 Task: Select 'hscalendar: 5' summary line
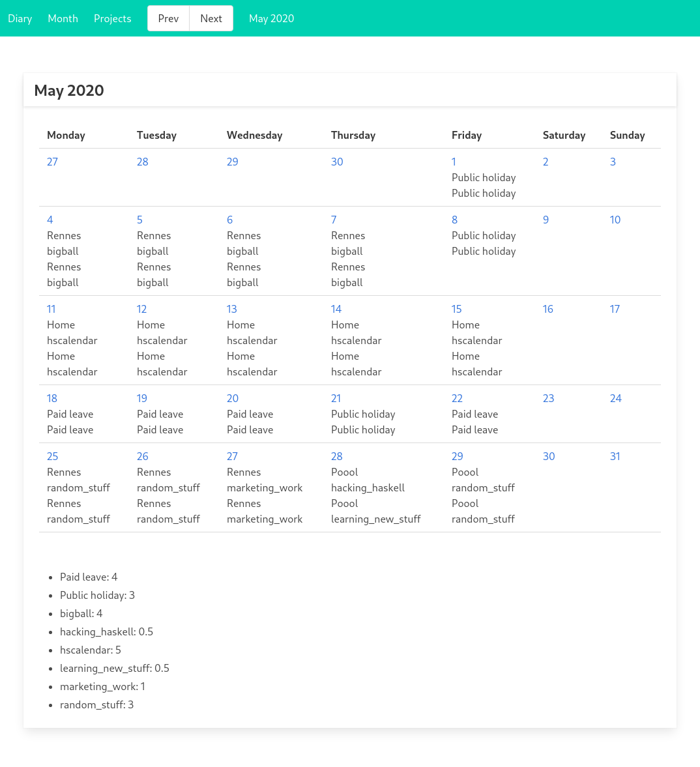(91, 650)
